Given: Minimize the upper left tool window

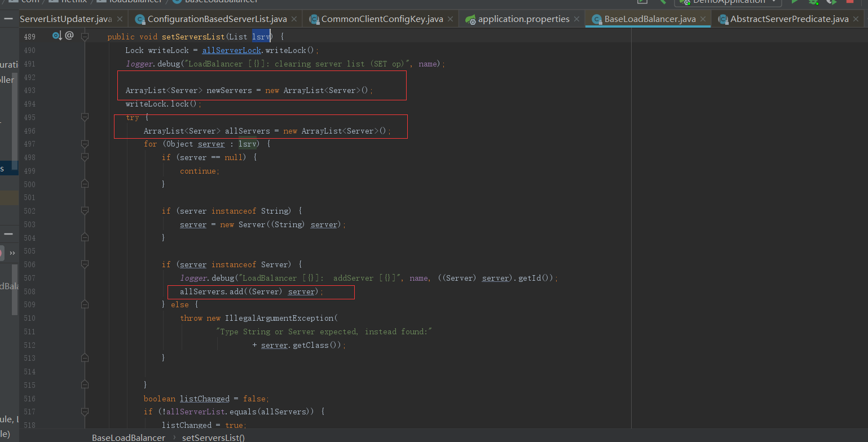Looking at the screenshot, I should [x=8, y=19].
